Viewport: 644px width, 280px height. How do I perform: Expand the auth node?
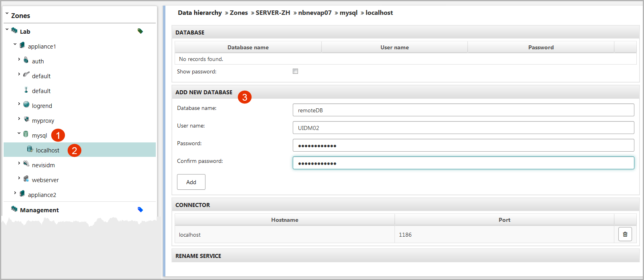19,59
